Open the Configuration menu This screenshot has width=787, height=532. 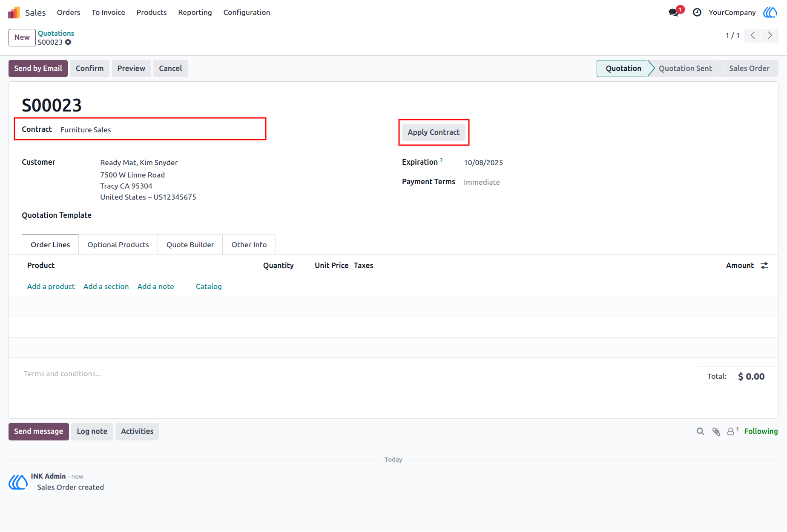[x=247, y=12]
